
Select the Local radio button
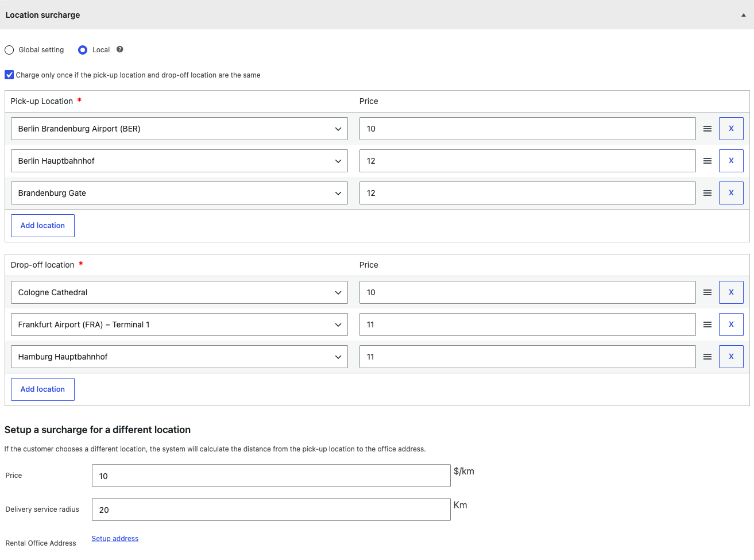click(x=83, y=50)
